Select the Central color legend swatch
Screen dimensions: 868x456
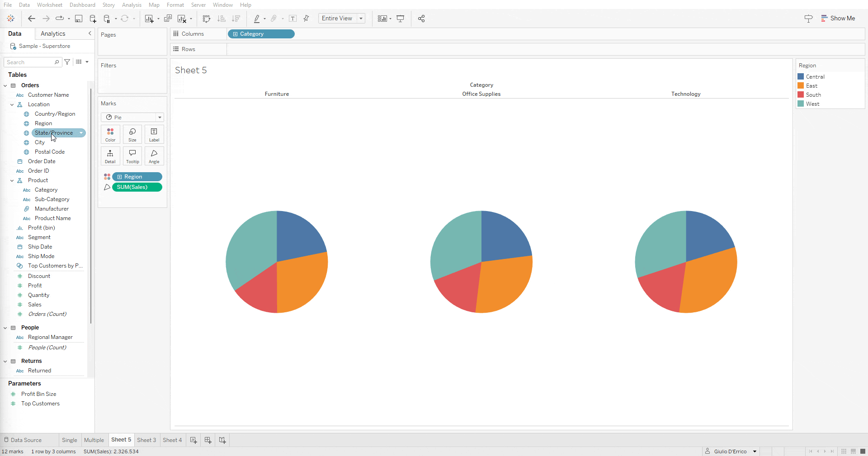click(801, 76)
